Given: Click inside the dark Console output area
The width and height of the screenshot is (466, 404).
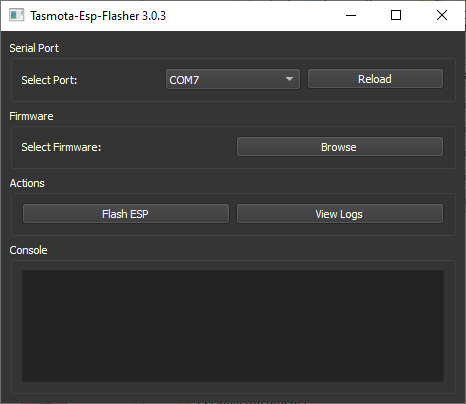Looking at the screenshot, I should (233, 326).
